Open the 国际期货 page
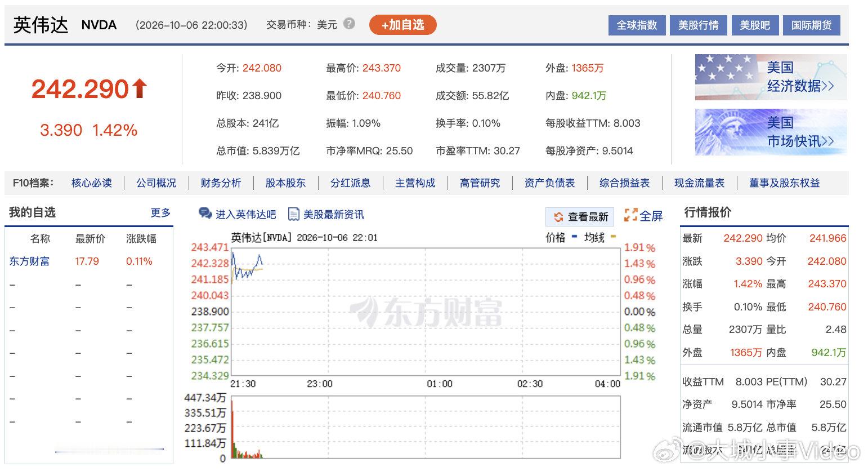Viewport: 868px width, 471px height. coord(811,25)
